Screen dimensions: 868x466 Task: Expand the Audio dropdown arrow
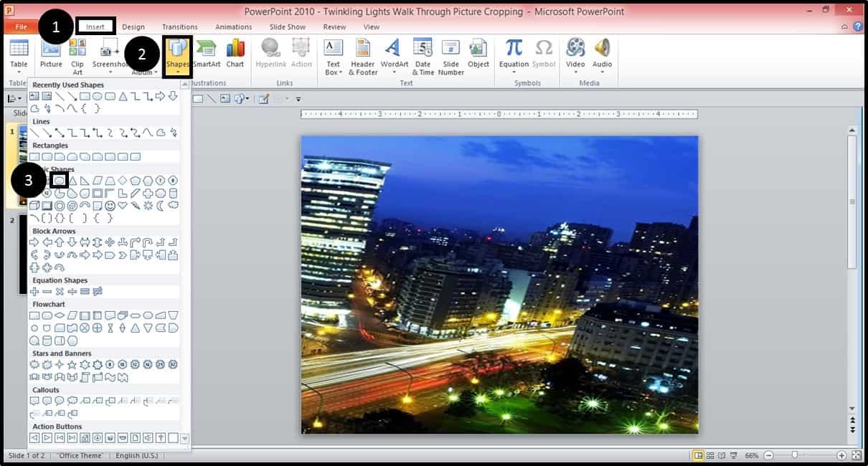tap(602, 72)
